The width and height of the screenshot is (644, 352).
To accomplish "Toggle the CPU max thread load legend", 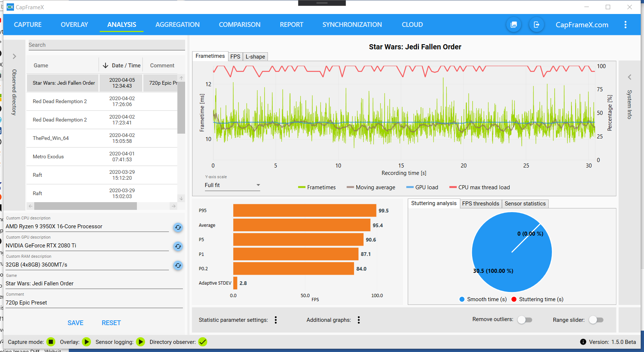I will pos(480,187).
